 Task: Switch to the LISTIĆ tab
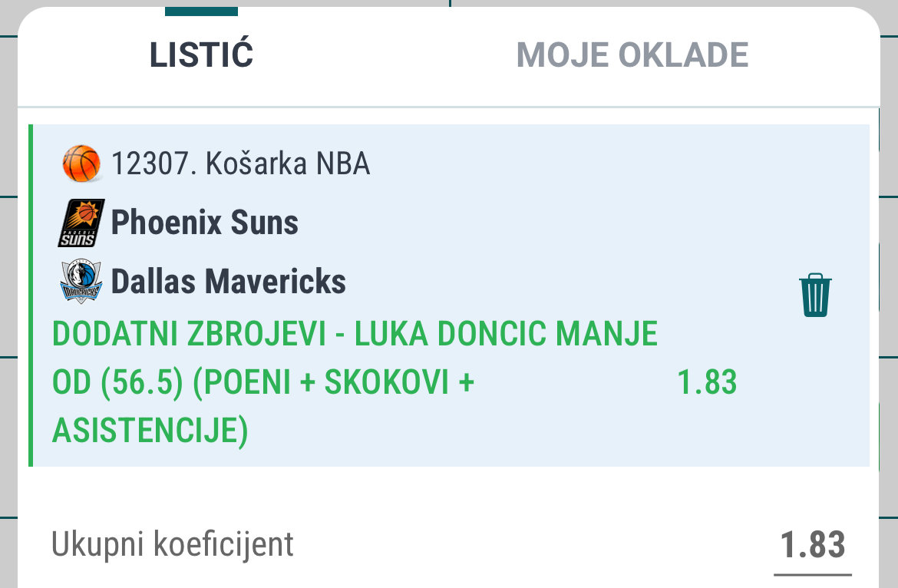point(201,55)
